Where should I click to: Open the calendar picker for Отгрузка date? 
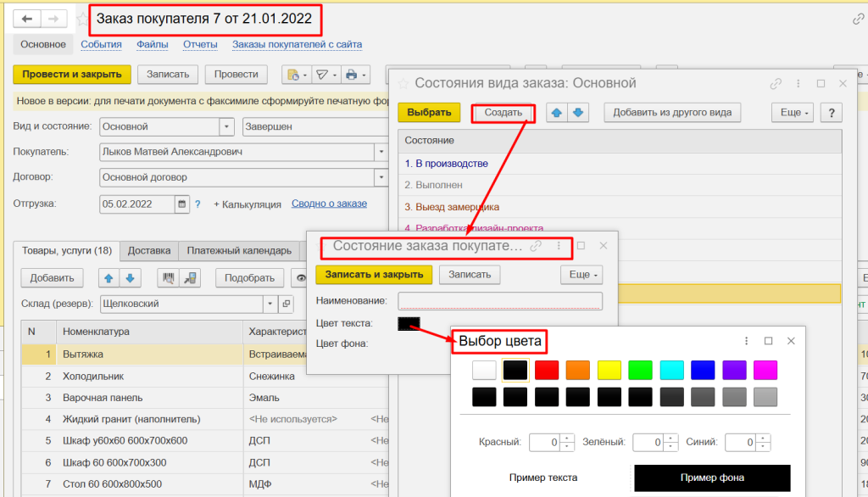181,204
